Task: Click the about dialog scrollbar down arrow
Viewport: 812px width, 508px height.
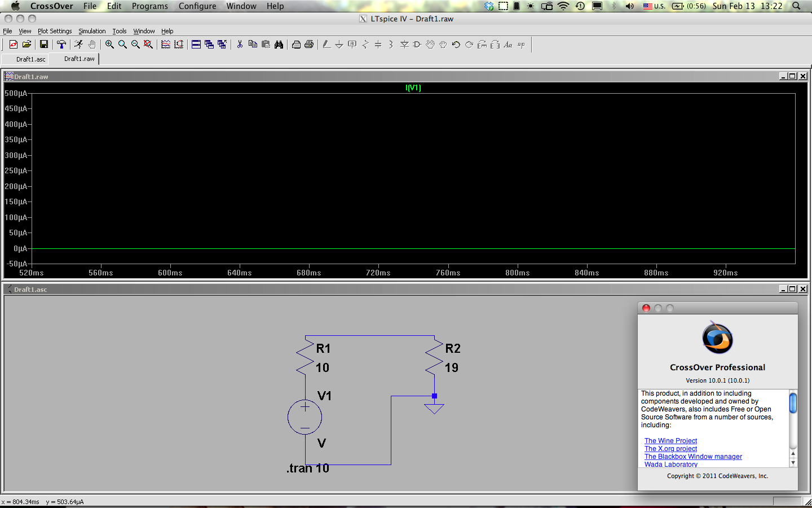Action: click(x=793, y=463)
